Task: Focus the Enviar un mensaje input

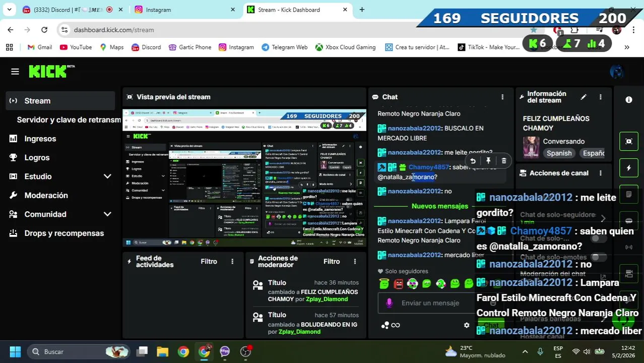Action: click(431, 303)
